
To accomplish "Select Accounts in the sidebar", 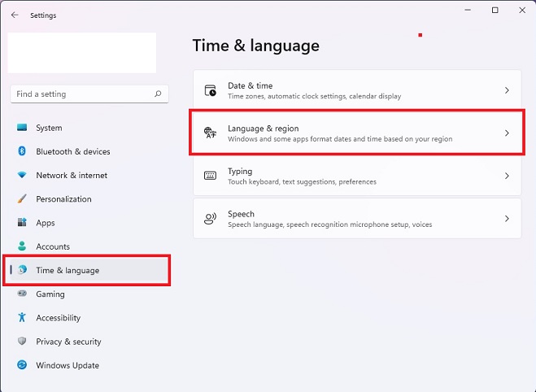I will coord(53,246).
